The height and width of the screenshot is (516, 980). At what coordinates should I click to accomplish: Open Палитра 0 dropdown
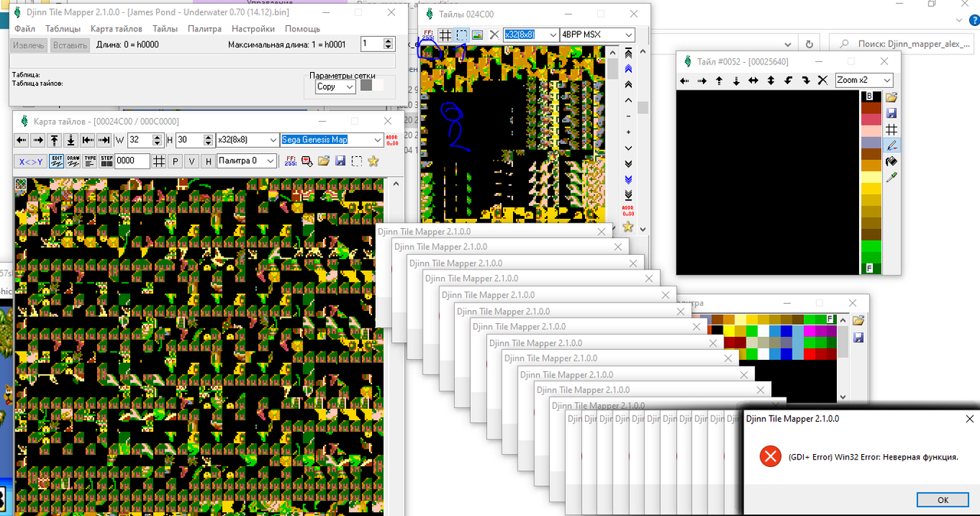(247, 161)
